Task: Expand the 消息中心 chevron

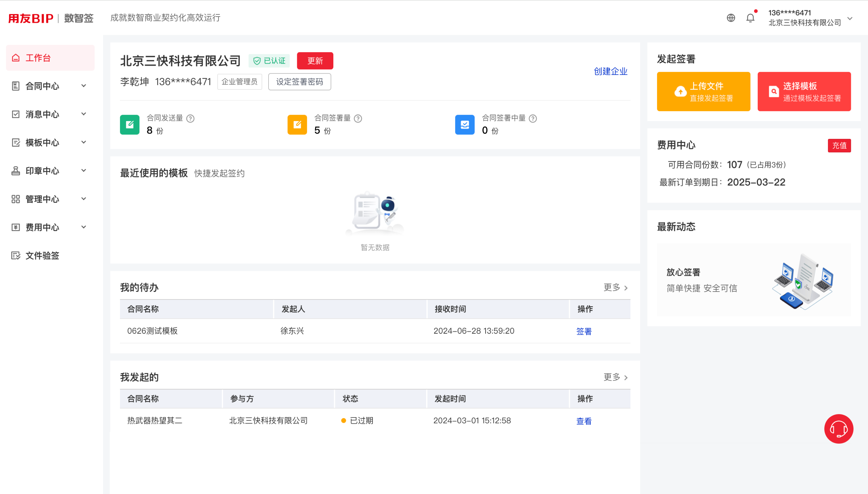Action: (x=83, y=114)
